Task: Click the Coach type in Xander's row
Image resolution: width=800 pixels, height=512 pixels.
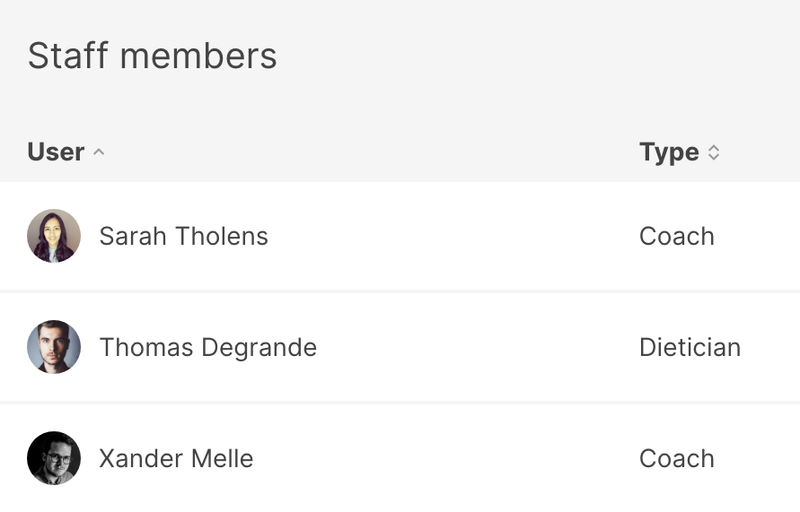Action: 677,458
